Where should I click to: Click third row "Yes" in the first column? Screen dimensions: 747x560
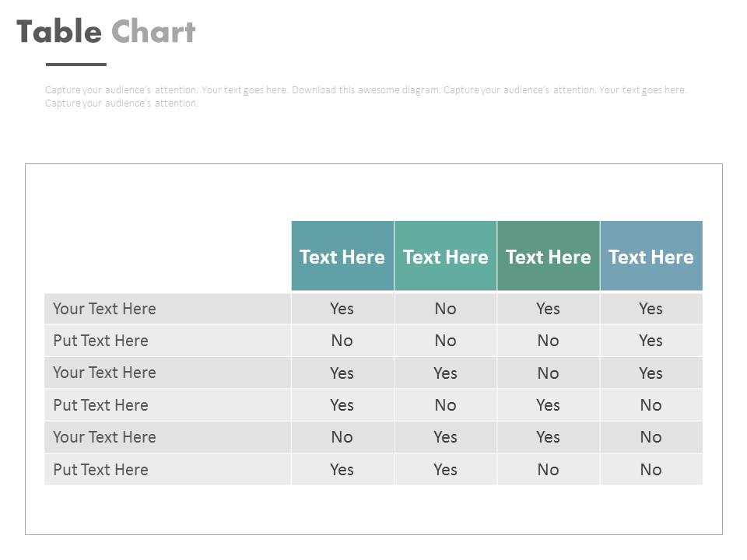coord(342,373)
